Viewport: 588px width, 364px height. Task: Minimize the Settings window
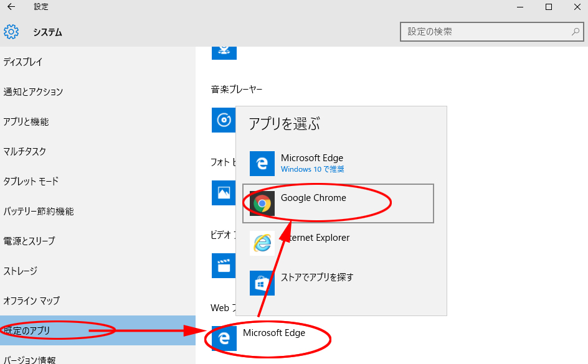click(x=520, y=7)
